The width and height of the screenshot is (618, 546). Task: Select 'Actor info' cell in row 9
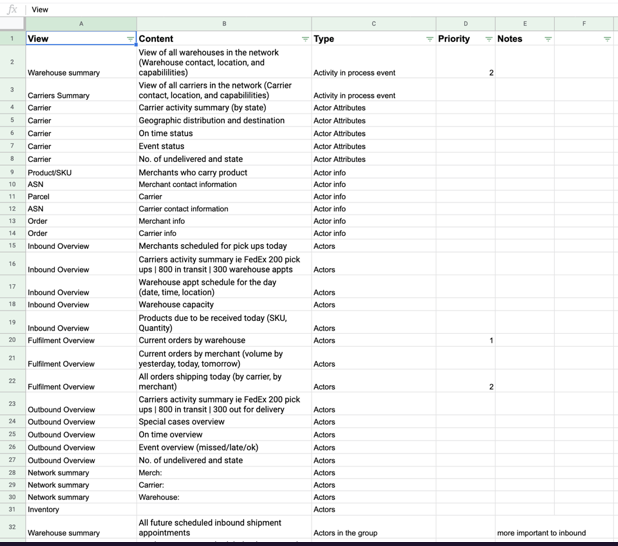pyautogui.click(x=374, y=172)
